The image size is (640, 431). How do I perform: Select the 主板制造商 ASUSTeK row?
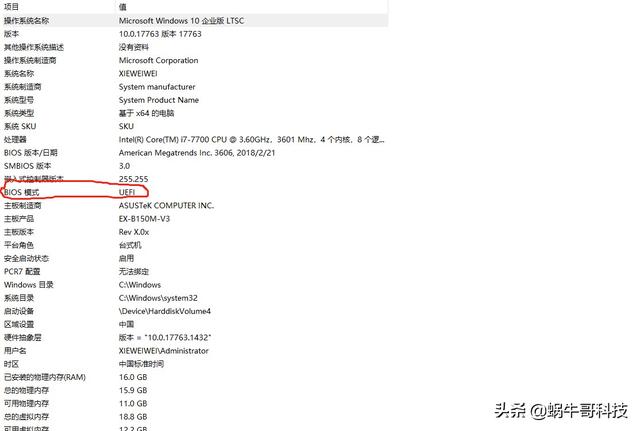(194, 205)
